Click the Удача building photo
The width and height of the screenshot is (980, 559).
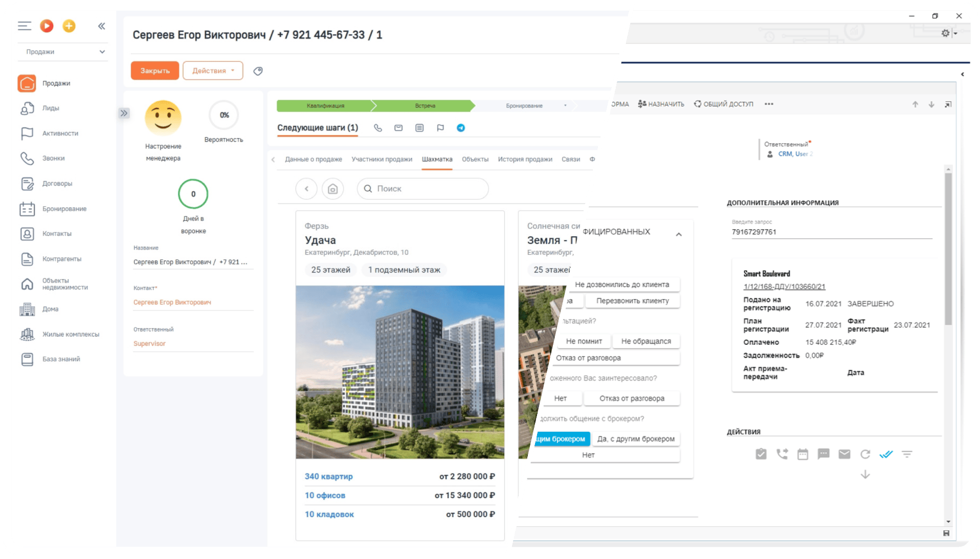point(400,372)
